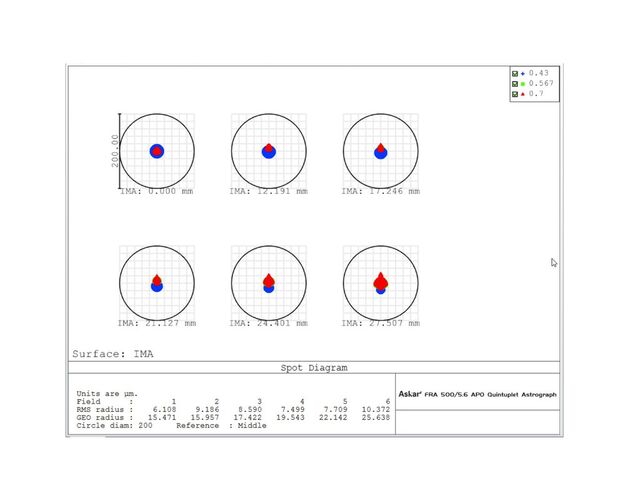
Task: Click the red triangle marker in legend
Action: (523, 94)
